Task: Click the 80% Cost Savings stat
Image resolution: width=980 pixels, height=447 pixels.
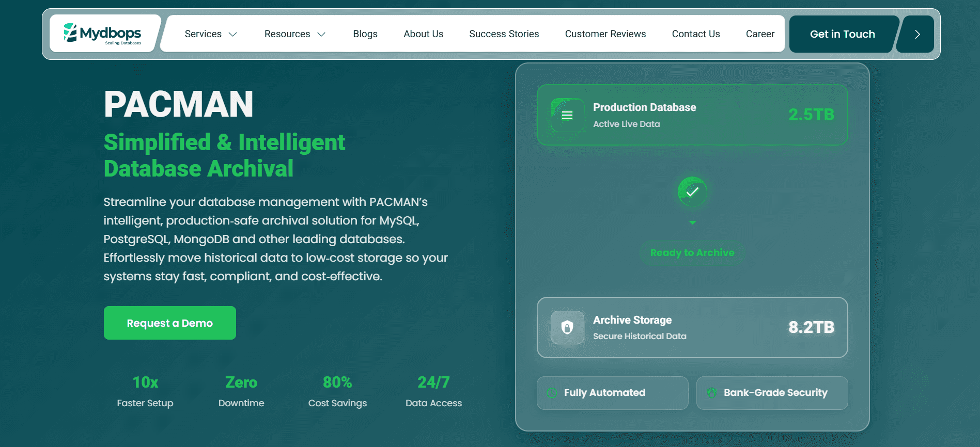Action: pos(337,391)
